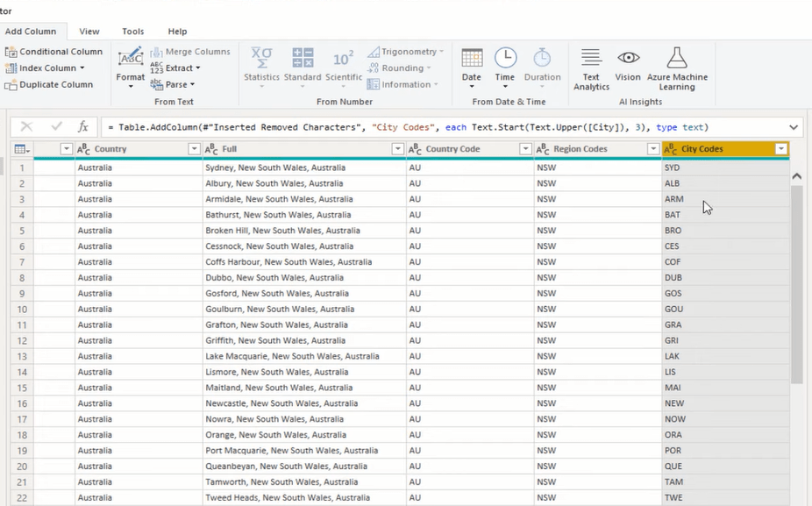Open the Parse dropdown arrow
812x506 pixels.
192,85
